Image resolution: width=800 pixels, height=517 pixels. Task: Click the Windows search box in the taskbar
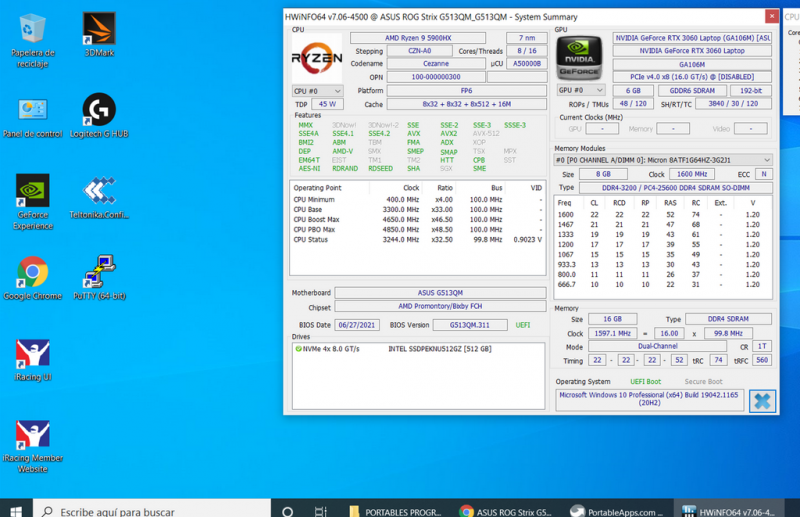click(152, 511)
